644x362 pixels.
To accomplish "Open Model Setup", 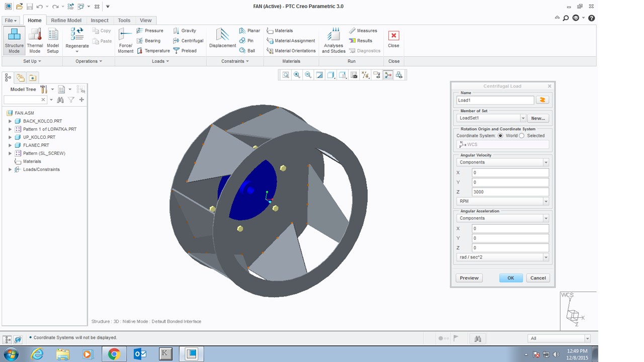I will [x=53, y=41].
